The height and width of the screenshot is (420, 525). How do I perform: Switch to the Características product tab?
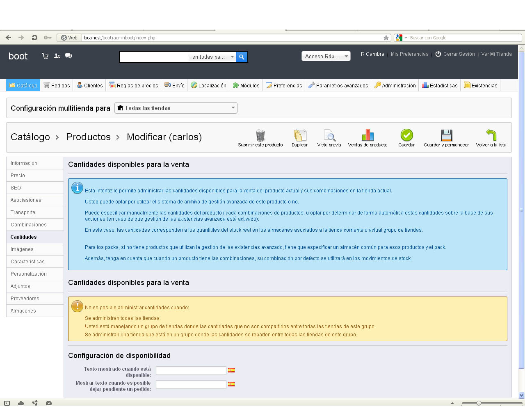click(35, 262)
